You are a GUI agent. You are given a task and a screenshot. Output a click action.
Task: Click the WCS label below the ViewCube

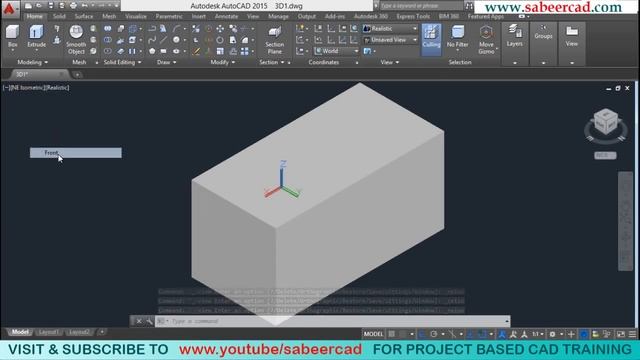(x=605, y=156)
